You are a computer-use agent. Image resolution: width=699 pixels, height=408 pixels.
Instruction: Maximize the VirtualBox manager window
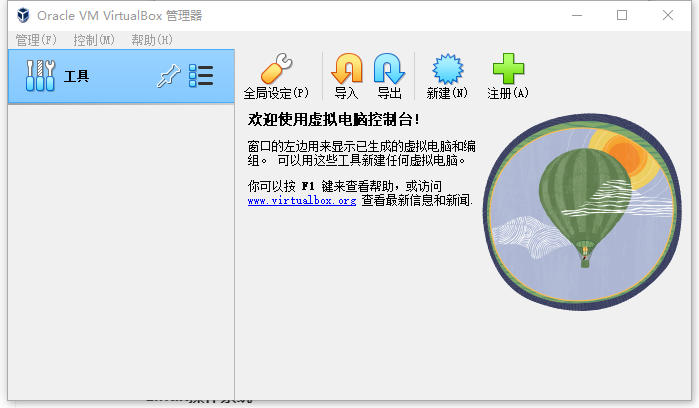pyautogui.click(x=622, y=15)
